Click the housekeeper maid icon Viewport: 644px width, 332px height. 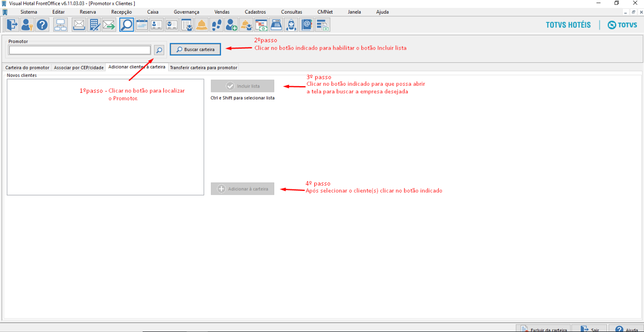[x=291, y=25]
